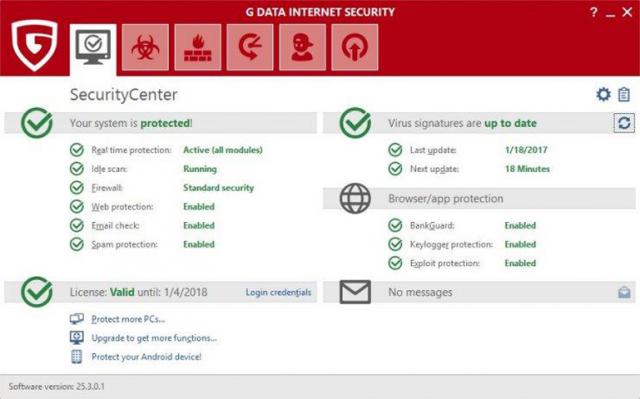Screen dimensions: 640x399
Task: Click Keylogger protection label
Action: click(x=451, y=244)
